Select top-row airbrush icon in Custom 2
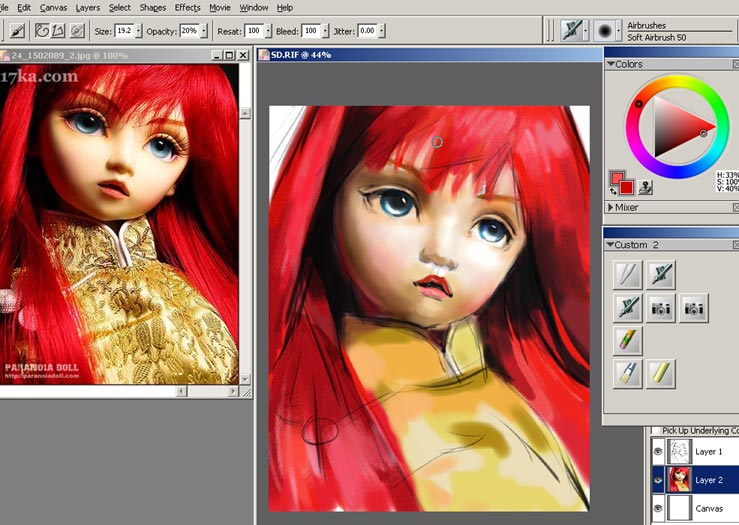739x525 pixels. (x=660, y=275)
